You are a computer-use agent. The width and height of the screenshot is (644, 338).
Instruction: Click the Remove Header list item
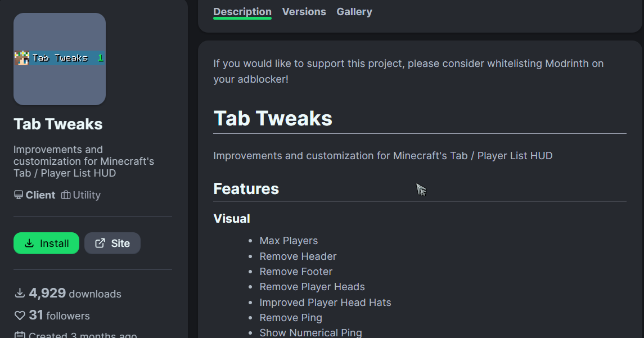point(298,256)
